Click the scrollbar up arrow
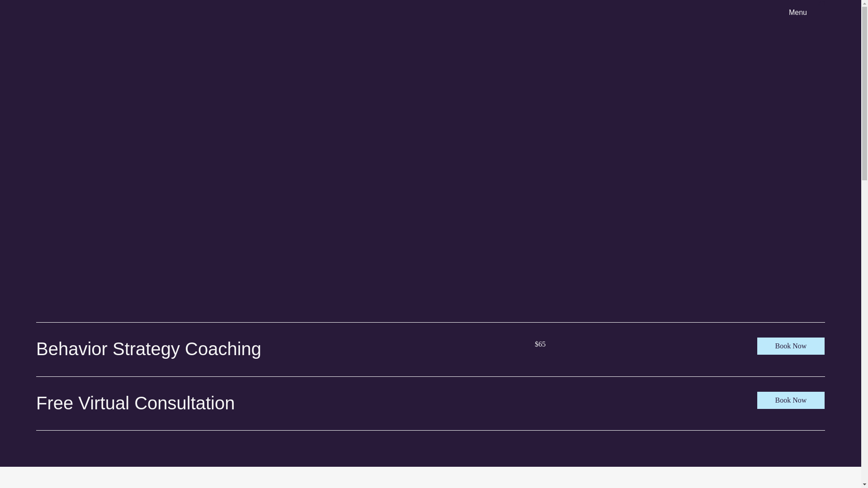868x488 pixels. (864, 3)
